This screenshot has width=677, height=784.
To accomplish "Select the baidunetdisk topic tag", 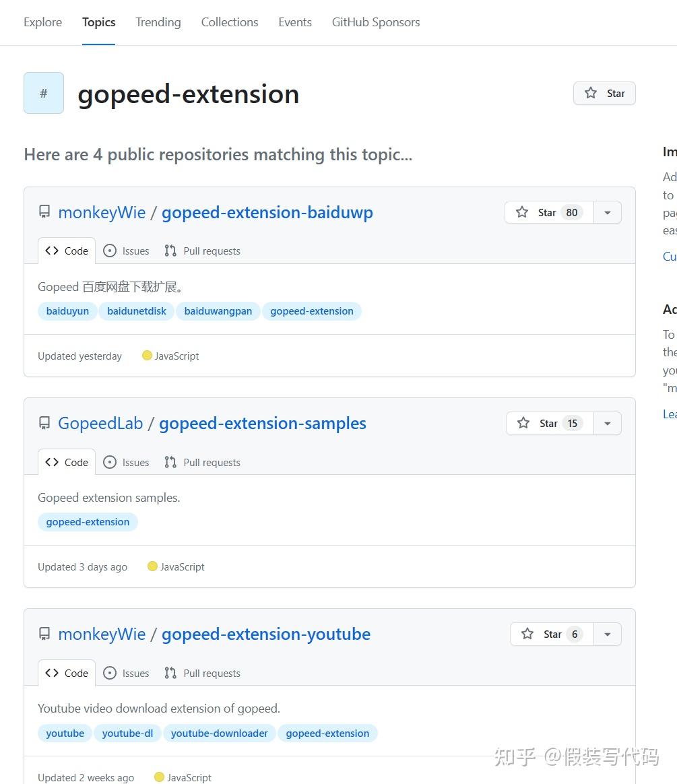I will coord(137,311).
